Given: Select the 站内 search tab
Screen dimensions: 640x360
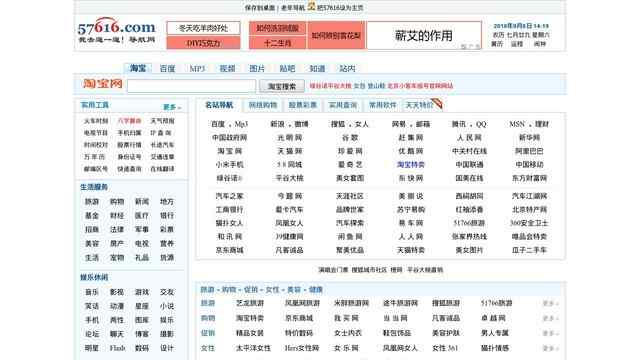Looking at the screenshot, I should coord(347,69).
